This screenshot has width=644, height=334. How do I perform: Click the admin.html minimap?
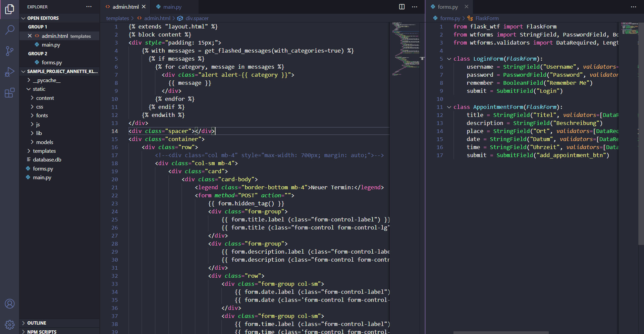click(406, 49)
